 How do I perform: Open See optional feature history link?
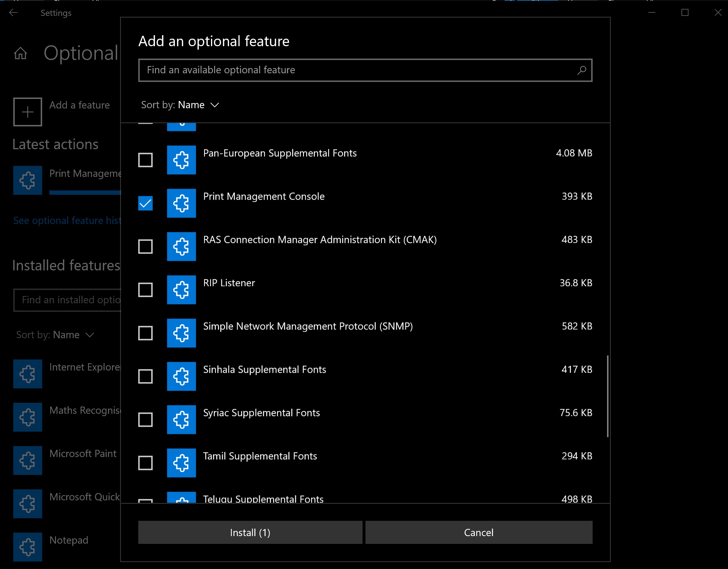pos(67,220)
